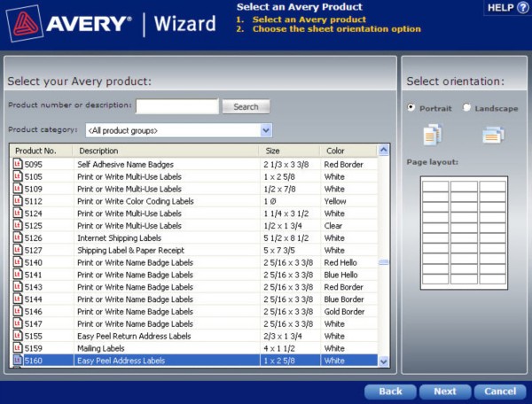Click the product list scrollbar thumb

click(383, 262)
